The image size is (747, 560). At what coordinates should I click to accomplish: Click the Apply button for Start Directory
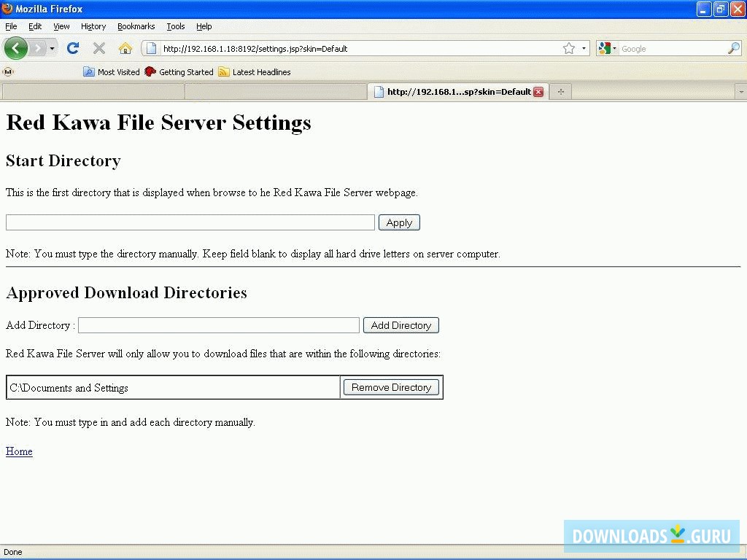click(399, 222)
